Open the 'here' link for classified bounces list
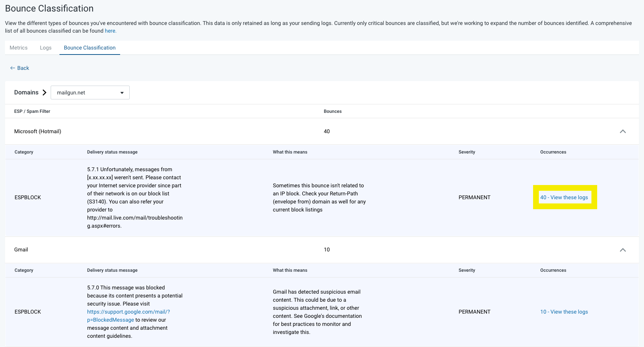The width and height of the screenshot is (644, 347). [111, 31]
